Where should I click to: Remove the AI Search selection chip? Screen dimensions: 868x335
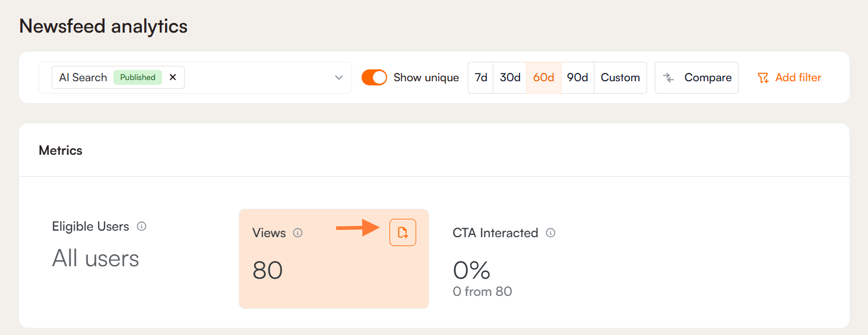[x=173, y=77]
